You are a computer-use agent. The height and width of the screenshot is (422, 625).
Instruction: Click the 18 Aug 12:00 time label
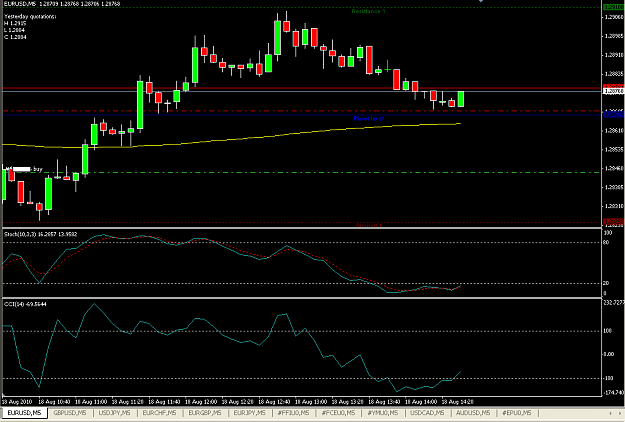(x=201, y=402)
